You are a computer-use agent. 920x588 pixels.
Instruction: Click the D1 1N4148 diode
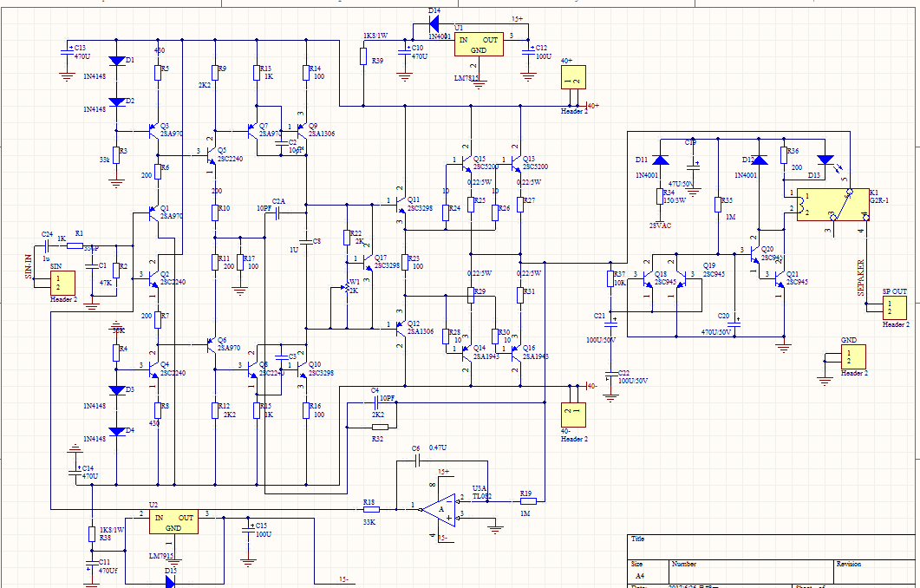coord(117,61)
